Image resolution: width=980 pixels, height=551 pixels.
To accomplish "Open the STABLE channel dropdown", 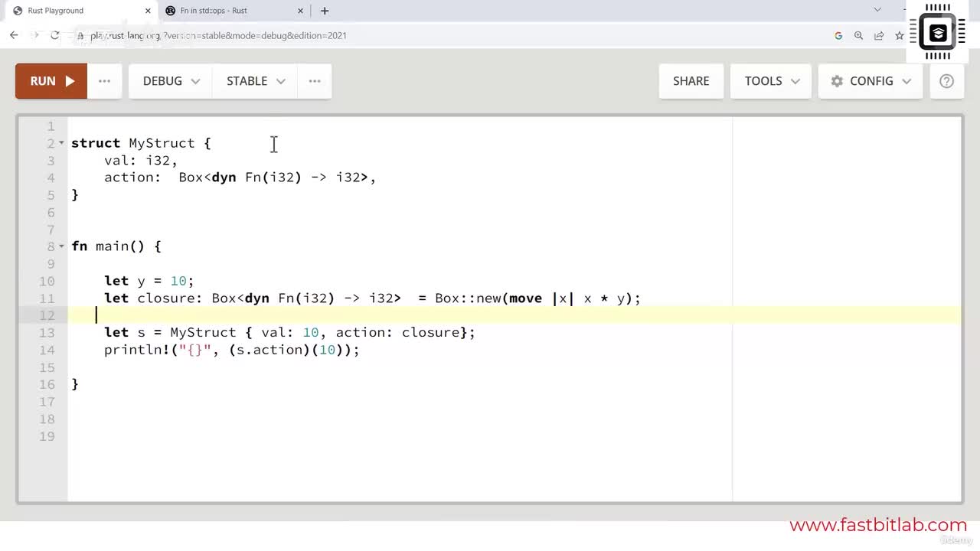I will 256,81.
